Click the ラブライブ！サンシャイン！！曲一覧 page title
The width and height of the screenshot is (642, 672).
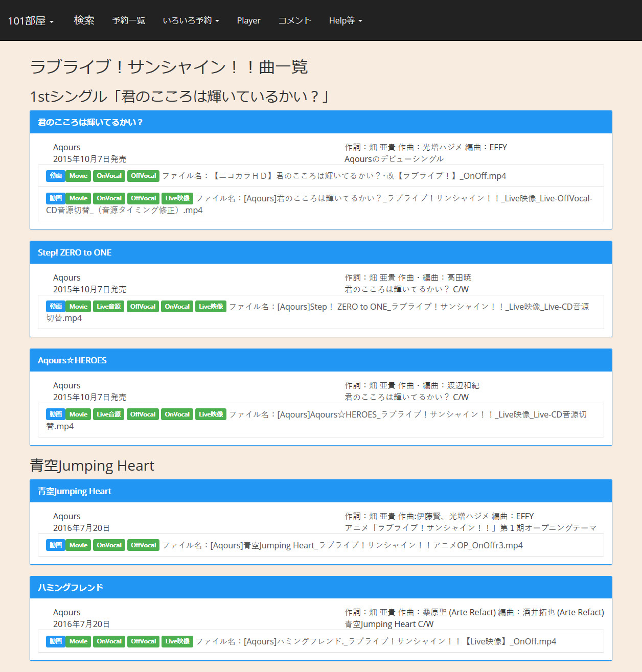pyautogui.click(x=169, y=67)
